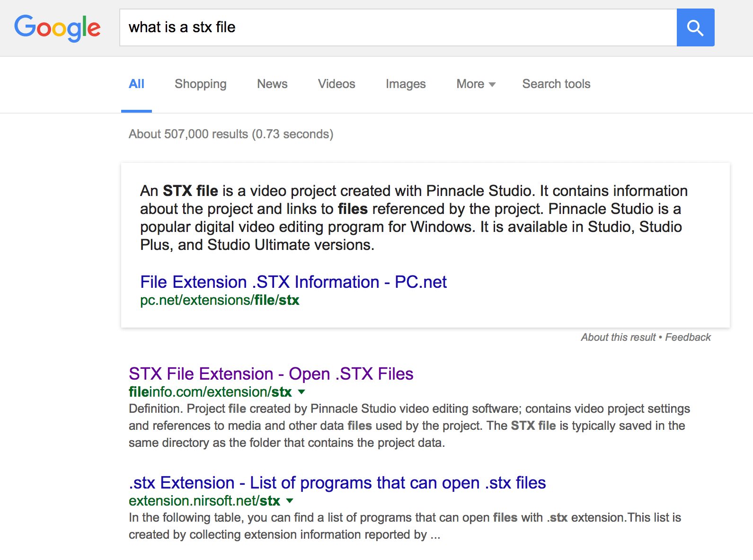753x560 pixels.
Task: Open .stx Extension list of programs result
Action: click(337, 483)
